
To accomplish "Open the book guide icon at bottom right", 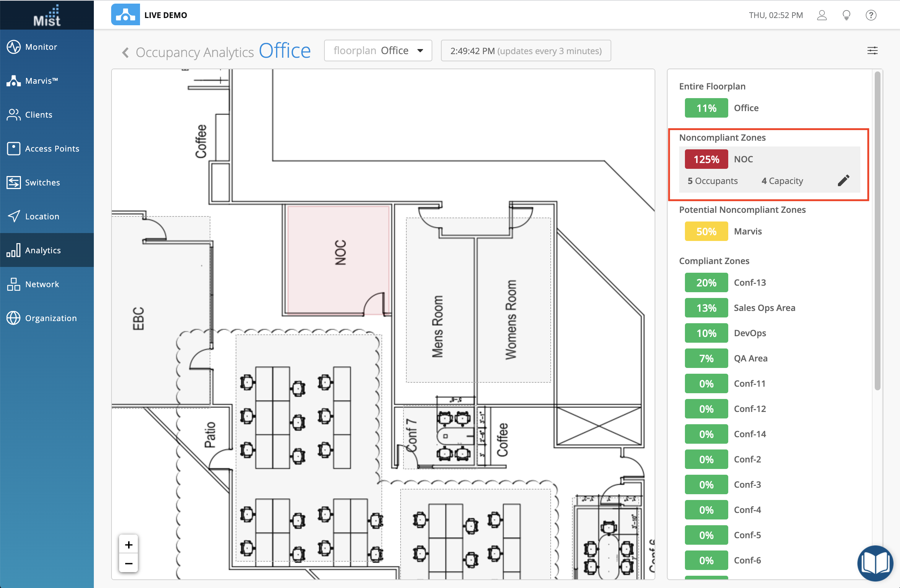I will 875,563.
